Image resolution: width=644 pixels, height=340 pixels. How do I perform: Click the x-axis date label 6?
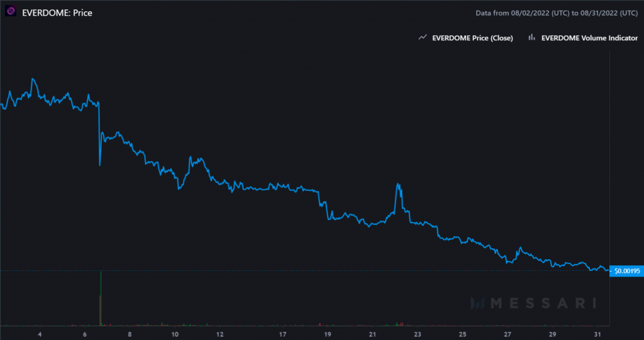coord(84,334)
